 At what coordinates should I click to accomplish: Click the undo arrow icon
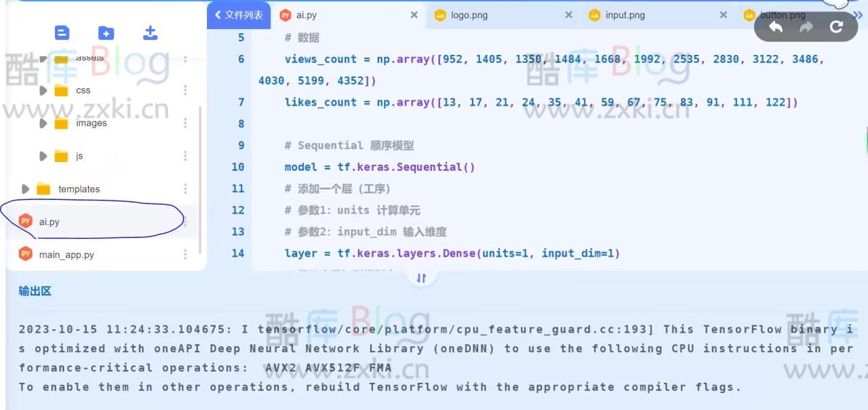tap(776, 26)
